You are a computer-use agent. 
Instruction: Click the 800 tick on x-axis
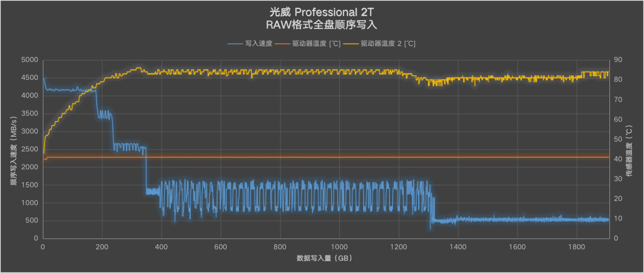coord(280,247)
